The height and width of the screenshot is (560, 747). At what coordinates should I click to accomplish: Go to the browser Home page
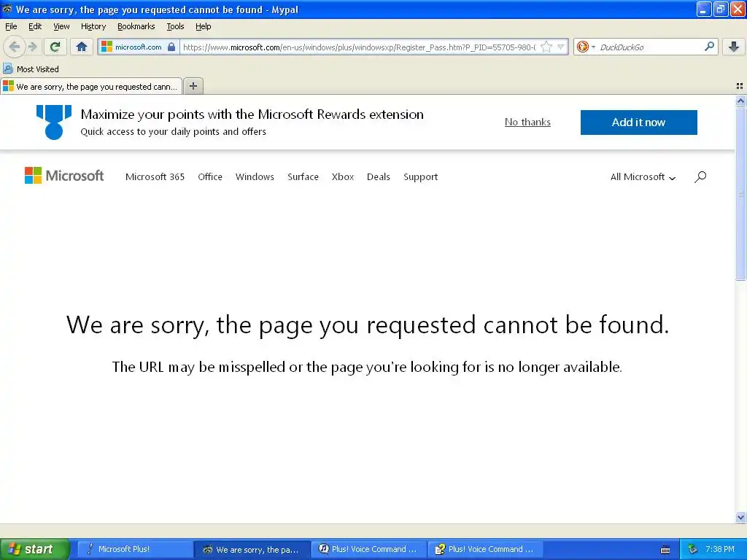point(82,47)
